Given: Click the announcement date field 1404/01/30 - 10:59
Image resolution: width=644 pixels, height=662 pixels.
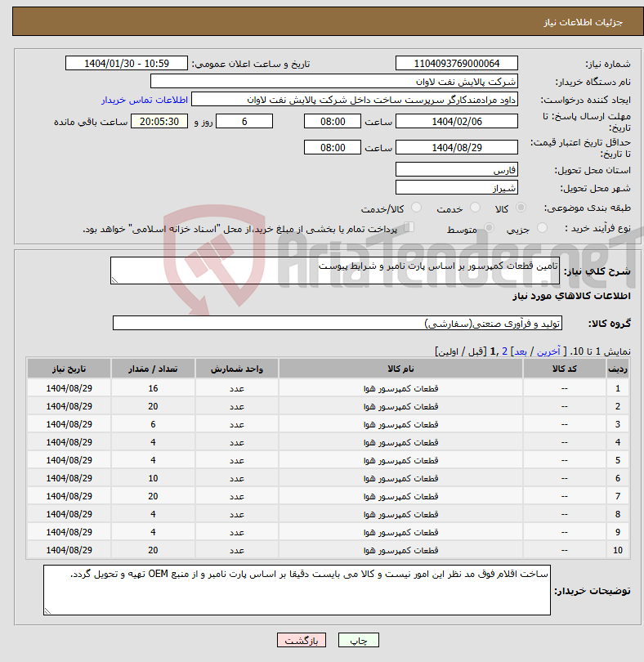Looking at the screenshot, I should [x=126, y=63].
